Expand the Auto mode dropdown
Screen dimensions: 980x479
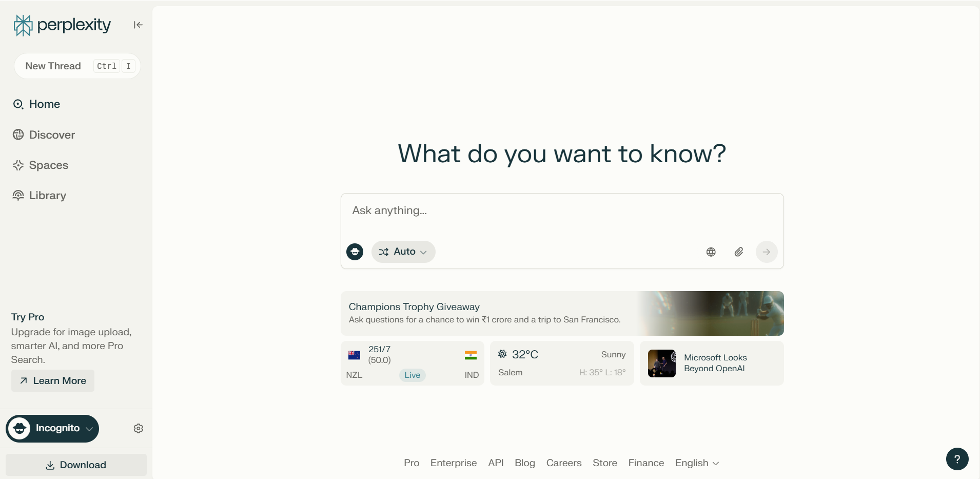pos(403,252)
